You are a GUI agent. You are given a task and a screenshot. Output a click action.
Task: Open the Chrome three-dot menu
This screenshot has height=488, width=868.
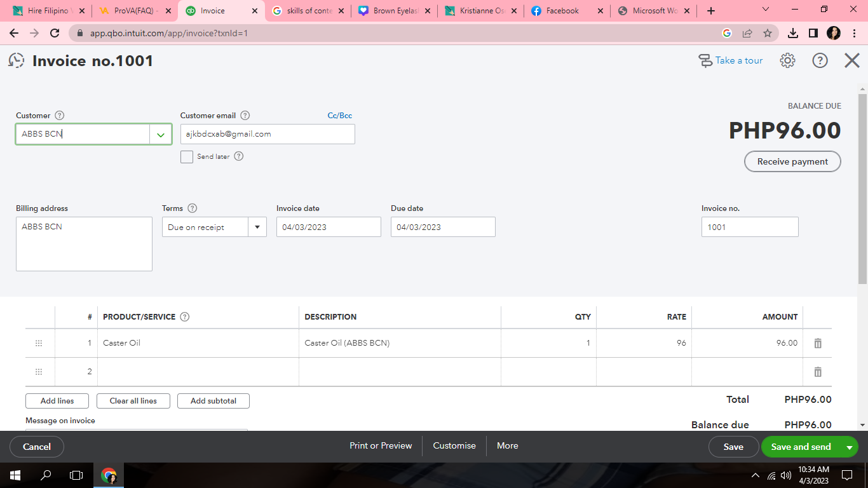coord(854,33)
